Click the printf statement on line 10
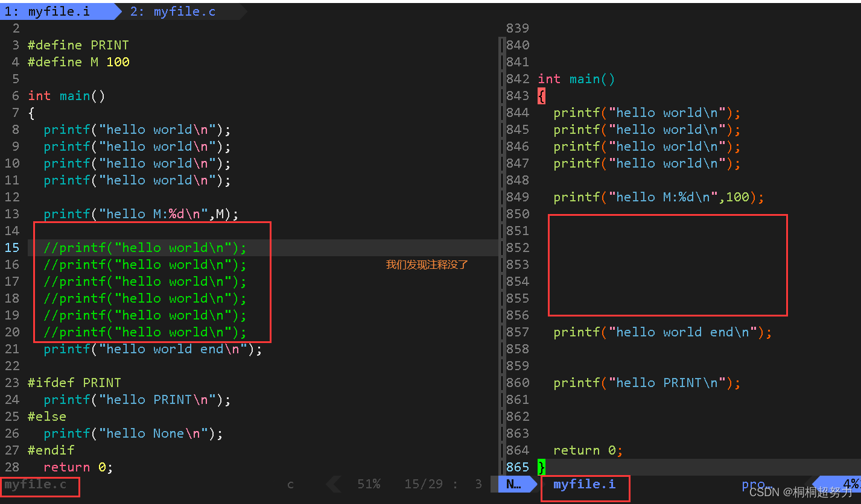 click(x=137, y=163)
